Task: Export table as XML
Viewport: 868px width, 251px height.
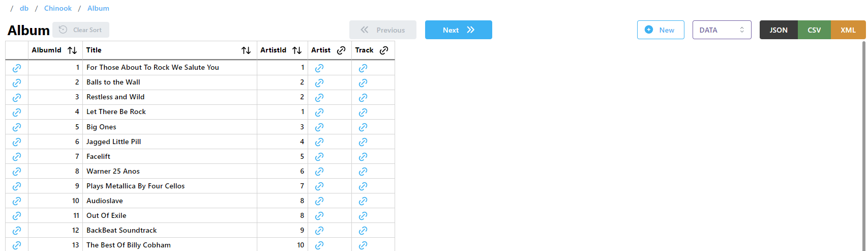Action: point(848,30)
